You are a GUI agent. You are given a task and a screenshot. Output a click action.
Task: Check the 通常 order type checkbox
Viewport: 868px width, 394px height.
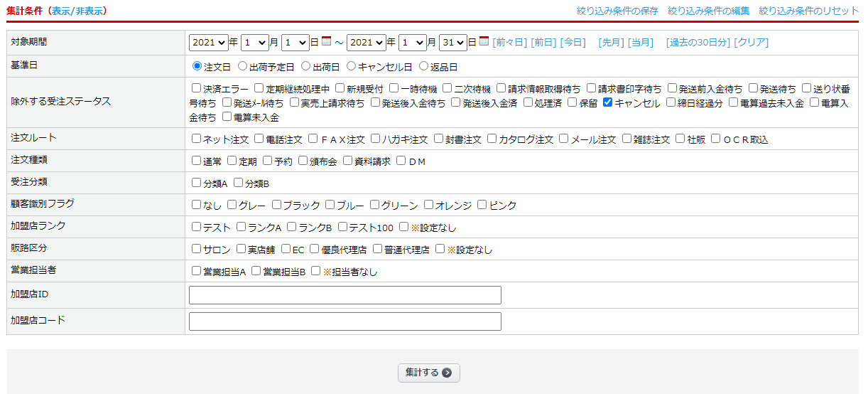[197, 161]
